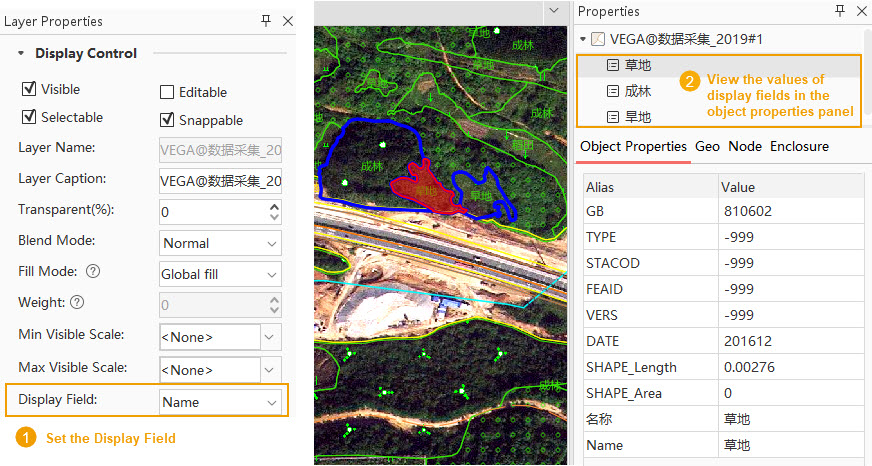This screenshot has width=872, height=466.
Task: Pin the Layer Properties panel
Action: (x=266, y=21)
